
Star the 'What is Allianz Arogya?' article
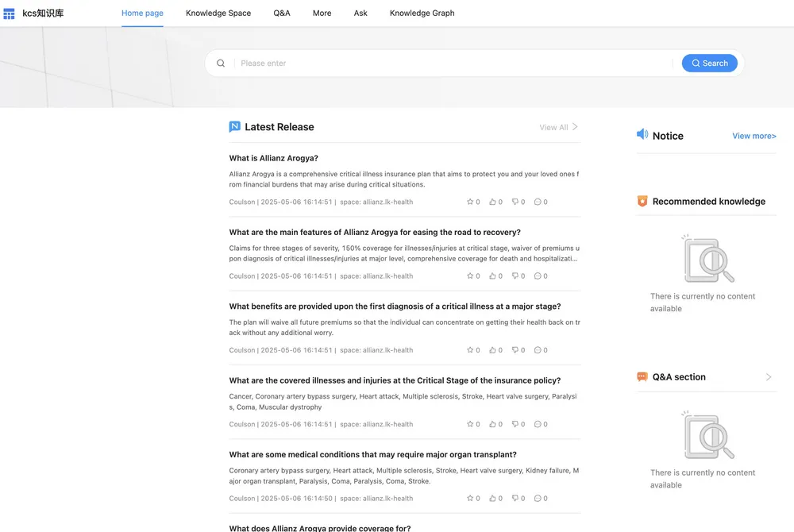click(470, 202)
